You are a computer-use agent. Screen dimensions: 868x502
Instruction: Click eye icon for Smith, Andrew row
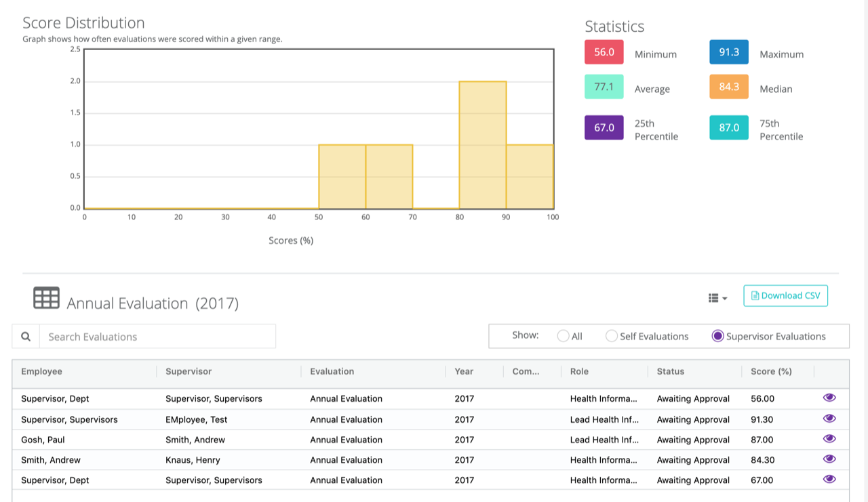[829, 459]
